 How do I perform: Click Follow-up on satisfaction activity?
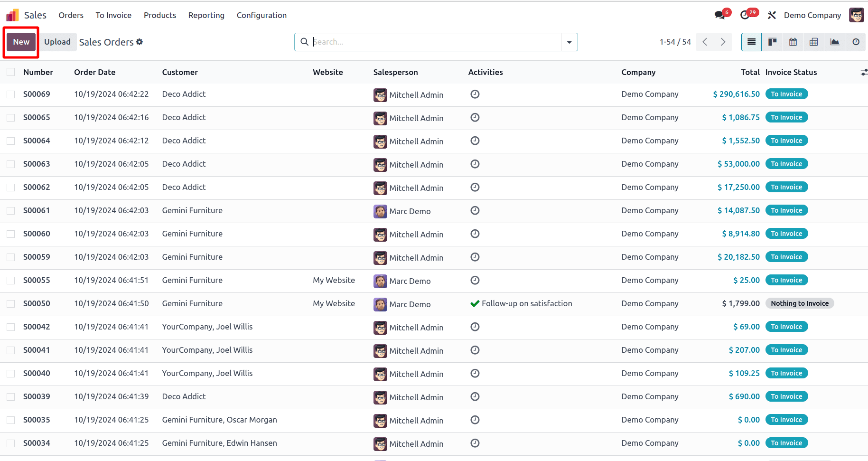pos(527,303)
